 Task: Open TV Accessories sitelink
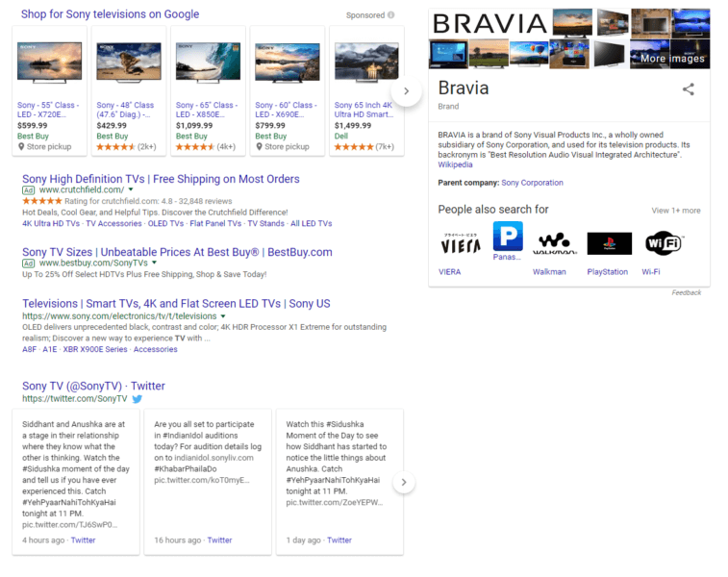(113, 223)
